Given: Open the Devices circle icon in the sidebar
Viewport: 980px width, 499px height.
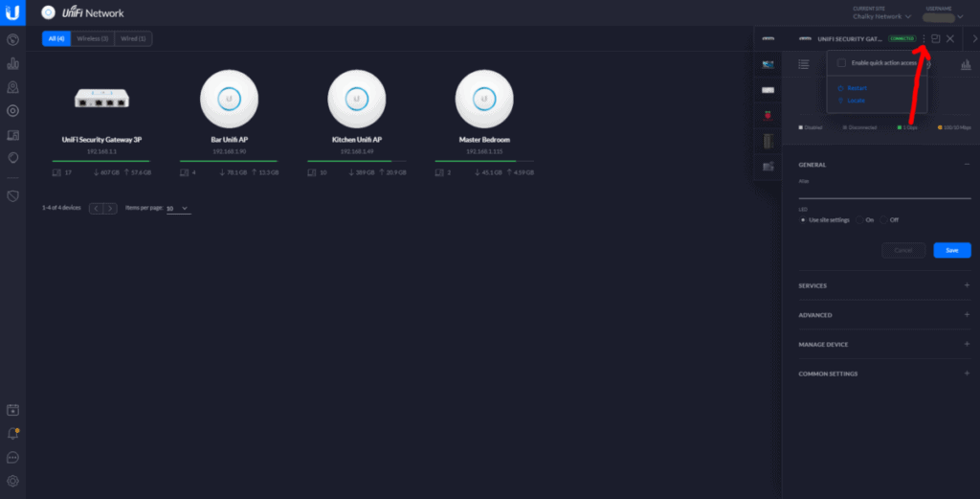Looking at the screenshot, I should tap(12, 111).
